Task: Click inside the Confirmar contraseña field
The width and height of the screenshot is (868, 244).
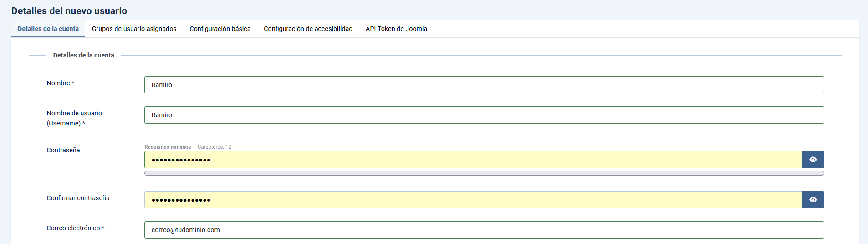Action: coord(473,200)
